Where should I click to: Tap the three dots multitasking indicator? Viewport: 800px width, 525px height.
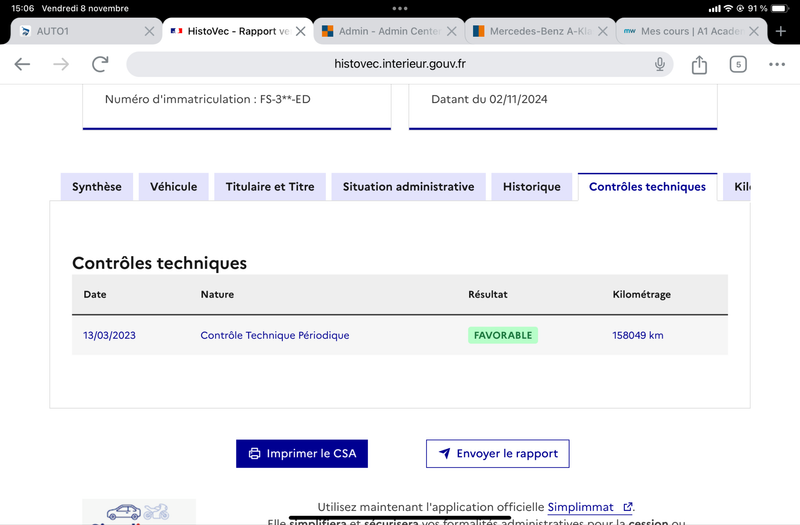(399, 8)
